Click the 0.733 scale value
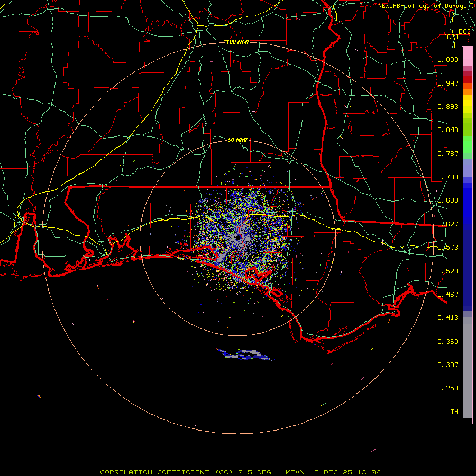 (x=448, y=177)
